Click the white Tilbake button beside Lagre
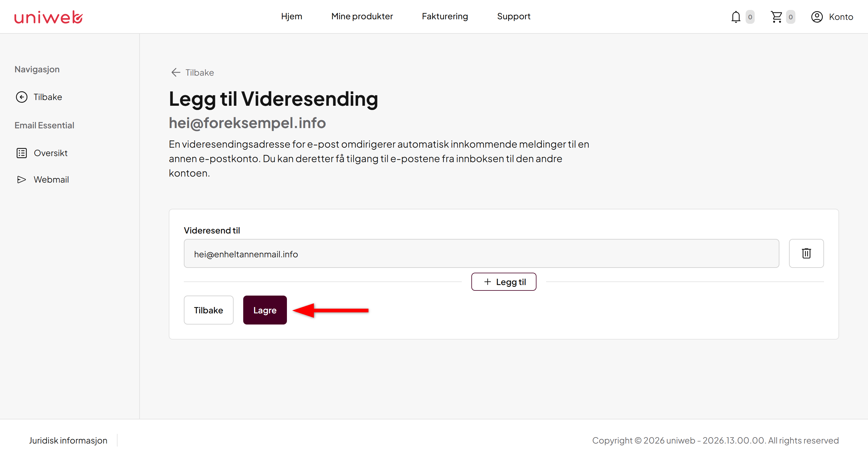The height and width of the screenshot is (461, 868). 208,310
